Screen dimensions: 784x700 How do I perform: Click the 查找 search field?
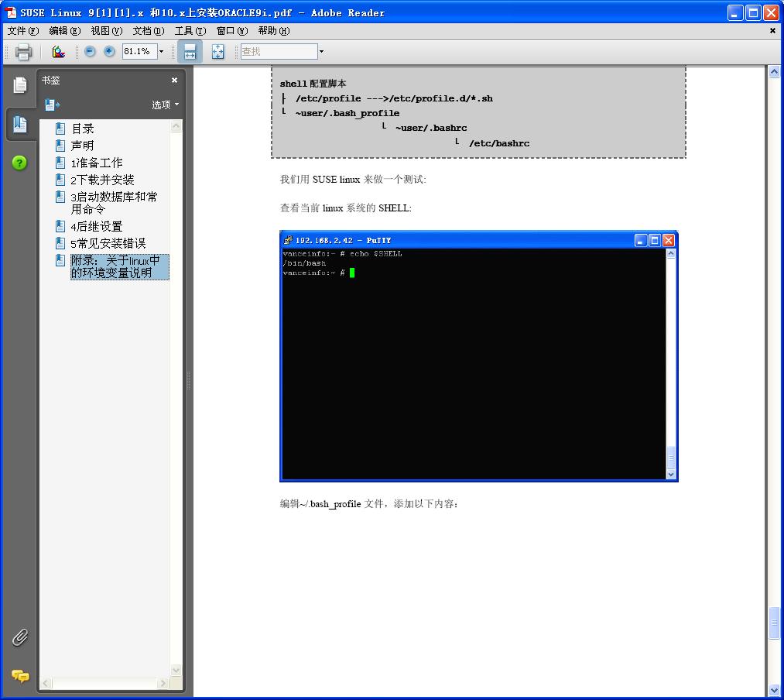279,51
